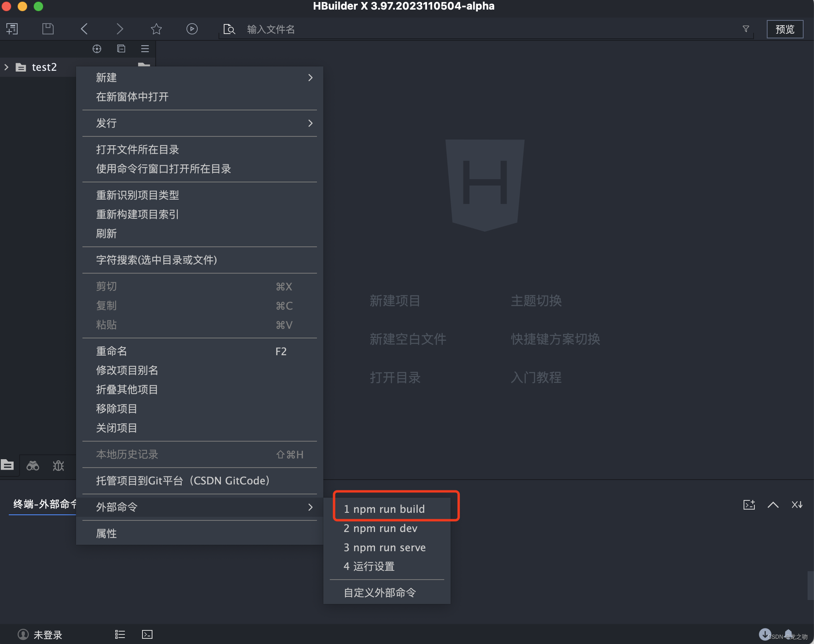The height and width of the screenshot is (644, 814).
Task: Select the 终端-外部命令 tab
Action: tap(44, 504)
